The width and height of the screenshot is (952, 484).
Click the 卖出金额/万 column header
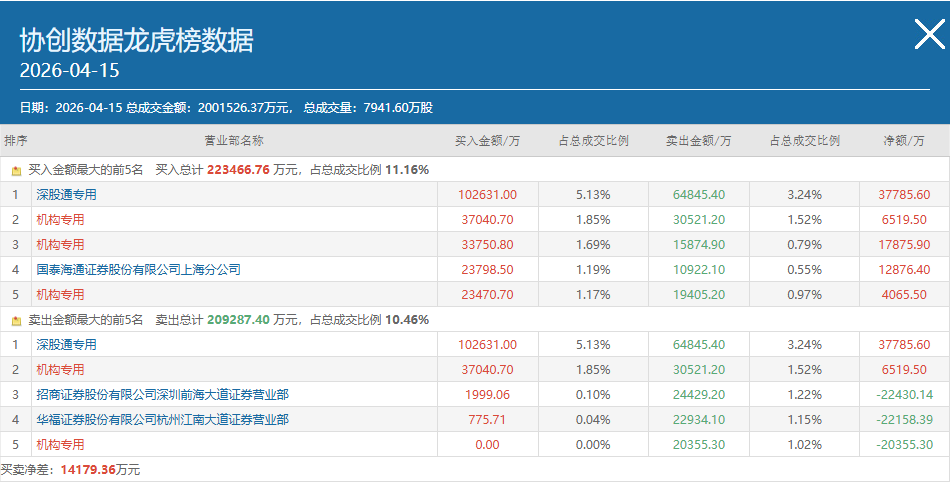point(699,141)
